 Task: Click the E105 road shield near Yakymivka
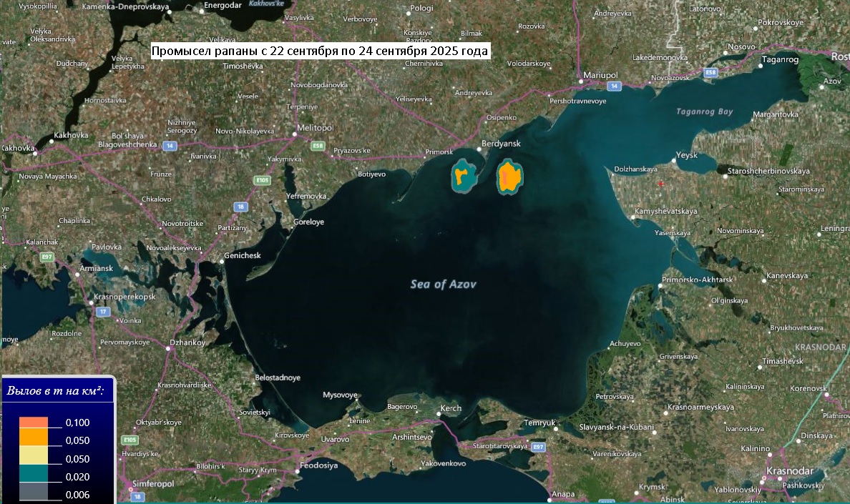coord(263,181)
